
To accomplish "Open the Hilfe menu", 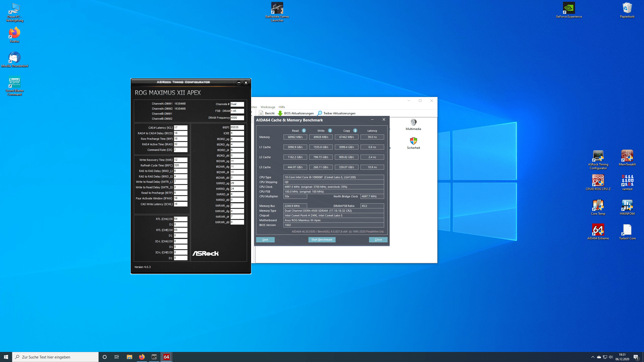I will tap(282, 107).
